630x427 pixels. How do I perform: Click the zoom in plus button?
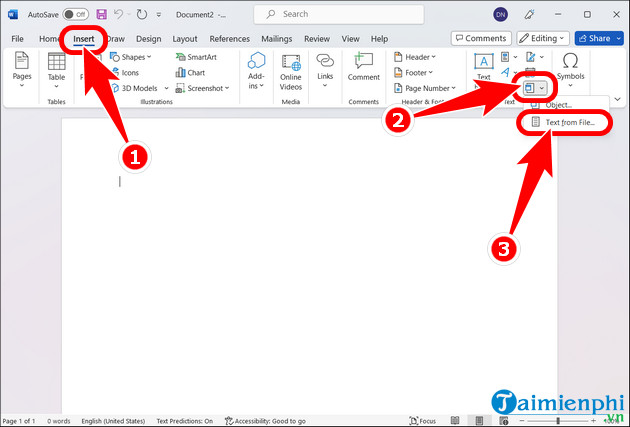point(593,421)
